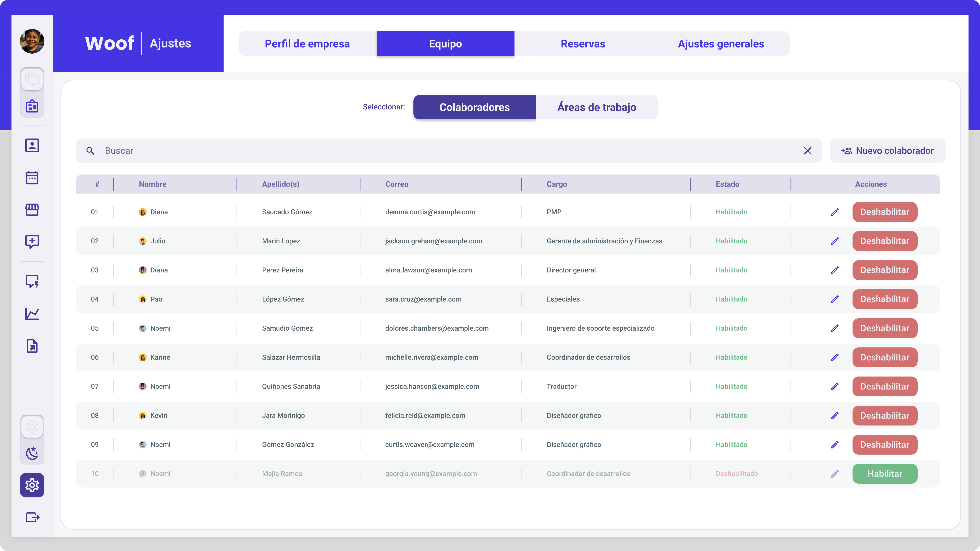Deshabilitar Diana Saucedo Gómez
The width and height of the screenshot is (980, 551).
click(x=884, y=212)
